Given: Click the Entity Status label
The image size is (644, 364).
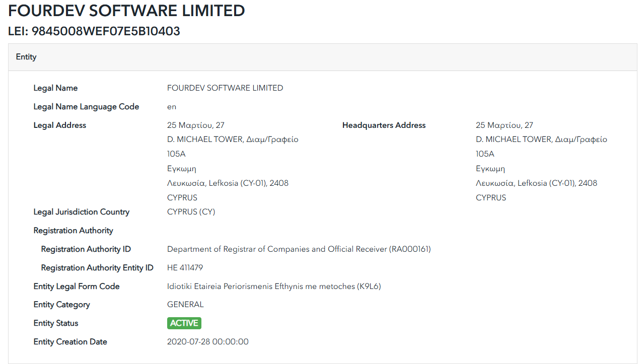Looking at the screenshot, I should pyautogui.click(x=56, y=323).
